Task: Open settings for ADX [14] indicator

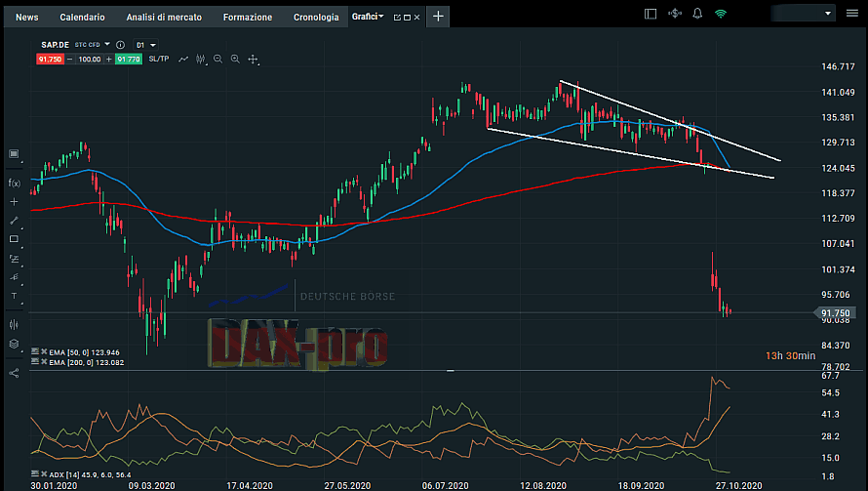Action: tap(35, 473)
